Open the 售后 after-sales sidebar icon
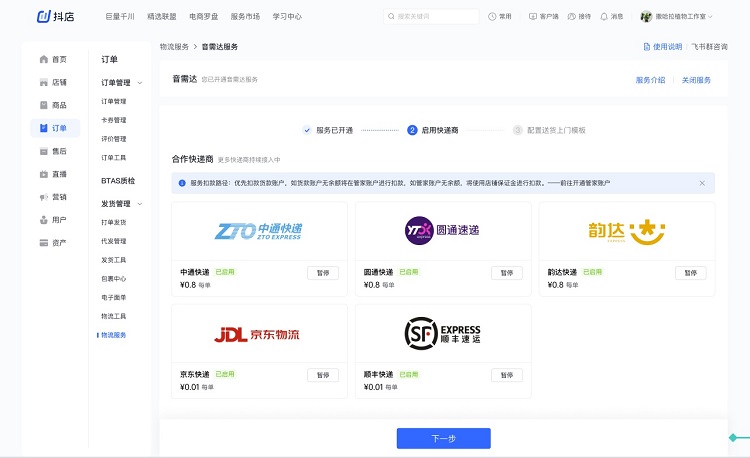The image size is (750, 458). (43, 151)
